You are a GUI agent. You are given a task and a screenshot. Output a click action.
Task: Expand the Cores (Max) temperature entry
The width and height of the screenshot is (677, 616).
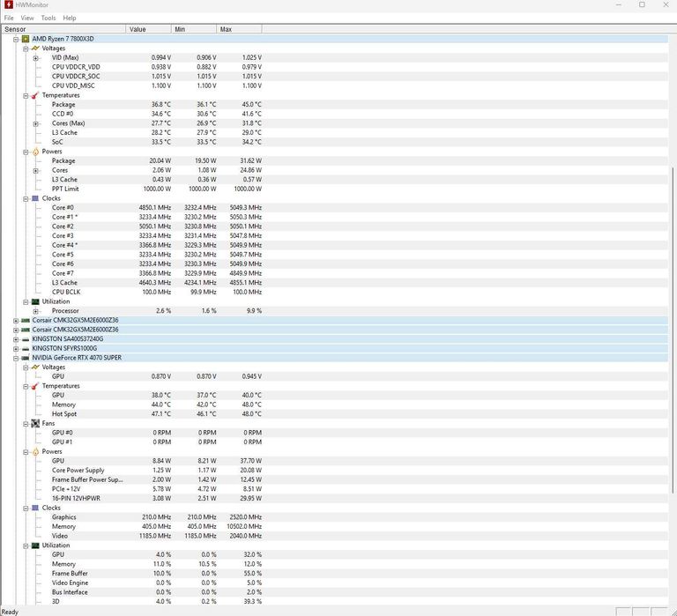click(36, 124)
